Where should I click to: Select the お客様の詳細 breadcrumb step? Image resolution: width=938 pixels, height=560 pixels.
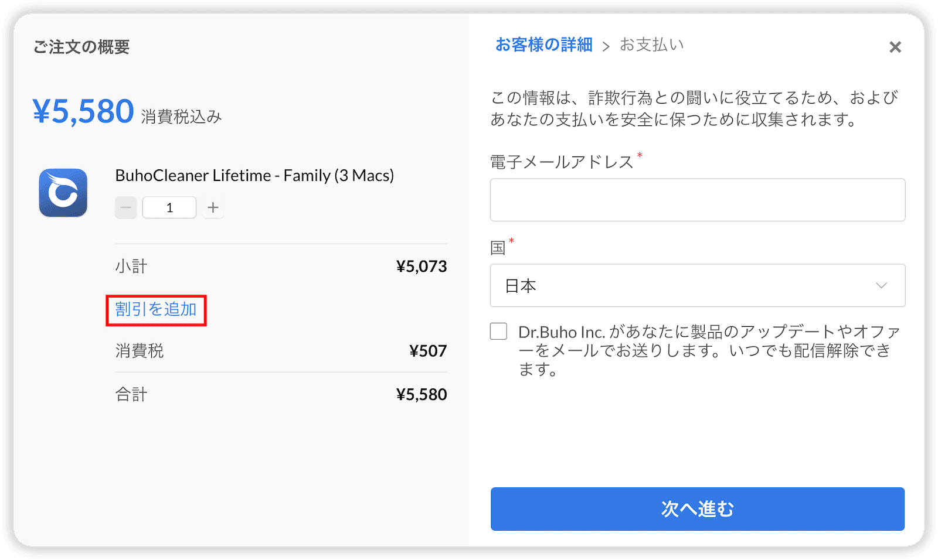pos(544,45)
